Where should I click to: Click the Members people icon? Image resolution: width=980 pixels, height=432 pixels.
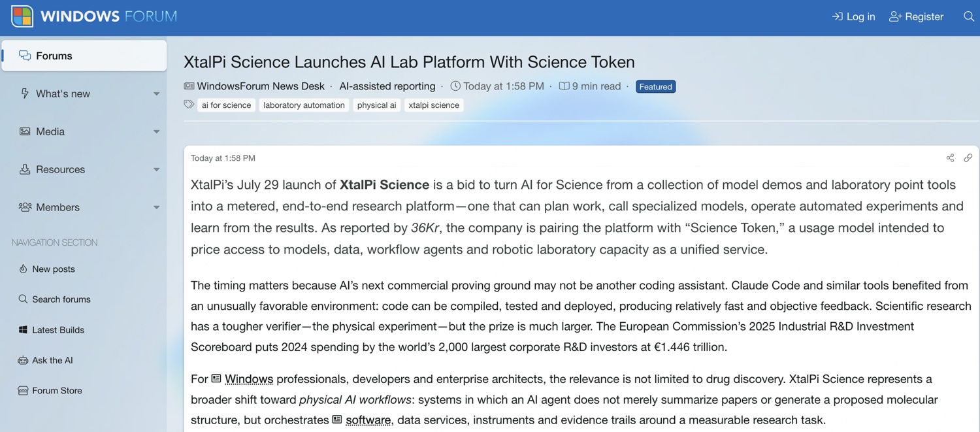(x=25, y=207)
